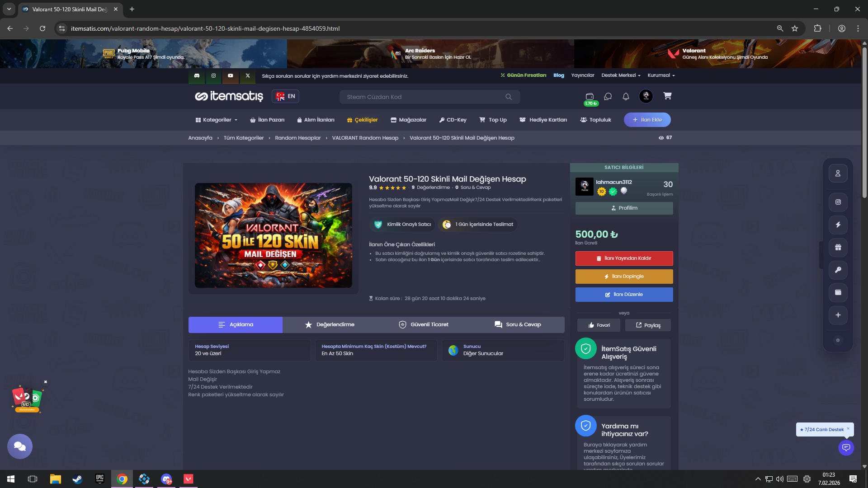Click İlanı Yayından Kaldır button
868x488 pixels.
624,258
